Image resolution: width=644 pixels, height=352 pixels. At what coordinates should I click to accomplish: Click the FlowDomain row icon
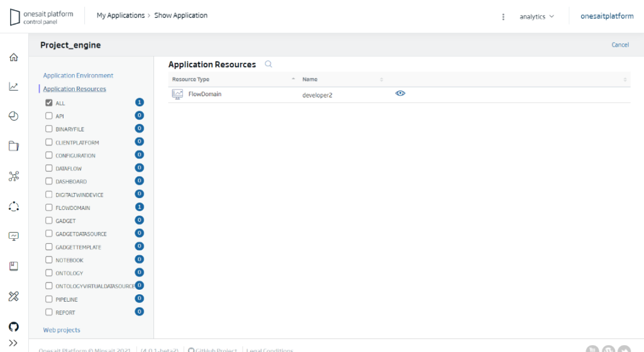pos(177,94)
